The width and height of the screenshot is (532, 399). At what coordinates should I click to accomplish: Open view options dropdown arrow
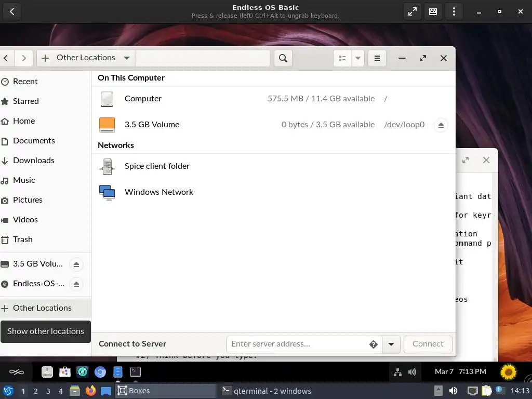click(x=357, y=58)
